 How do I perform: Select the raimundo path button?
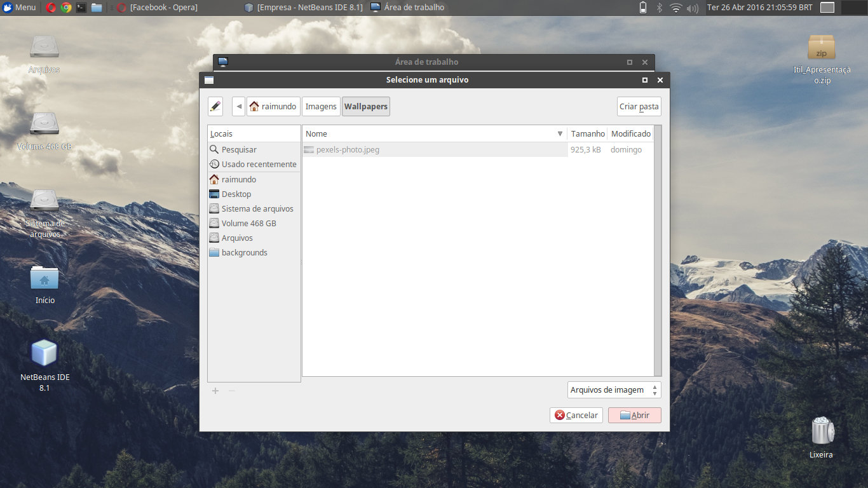click(x=273, y=107)
